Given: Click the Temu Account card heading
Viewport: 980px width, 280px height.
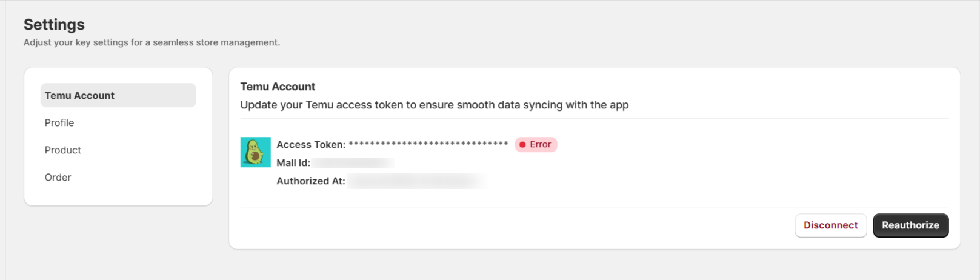Looking at the screenshot, I should click(x=278, y=87).
